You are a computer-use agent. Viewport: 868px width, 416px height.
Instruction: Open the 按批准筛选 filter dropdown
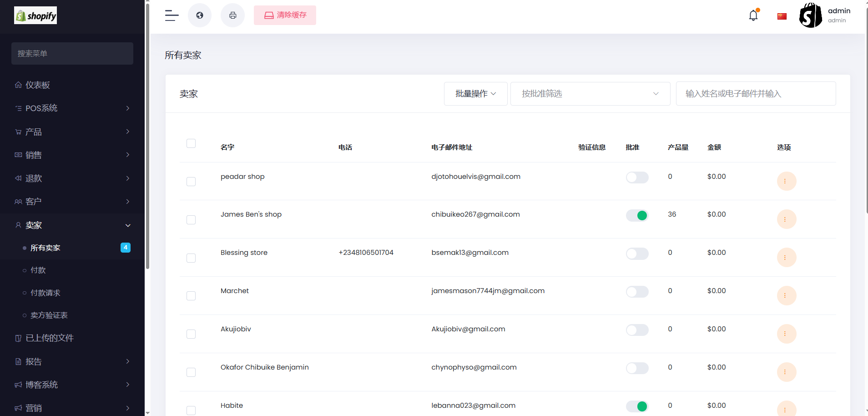point(590,94)
